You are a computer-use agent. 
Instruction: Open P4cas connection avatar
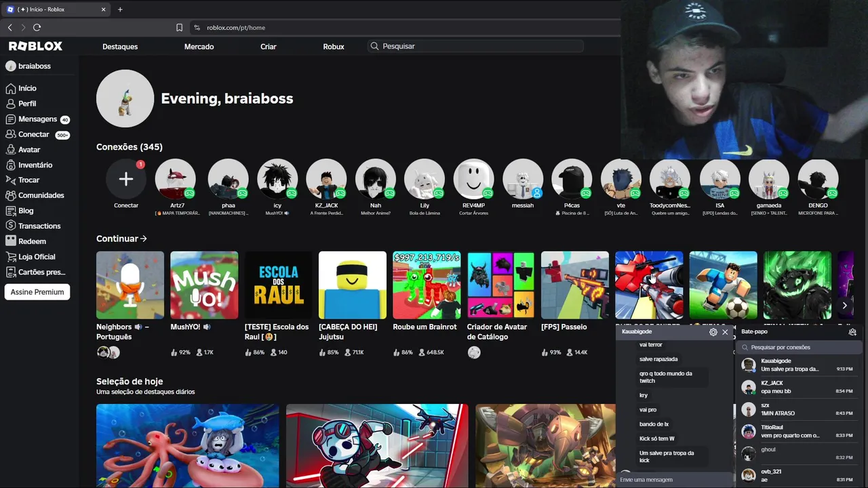572,179
